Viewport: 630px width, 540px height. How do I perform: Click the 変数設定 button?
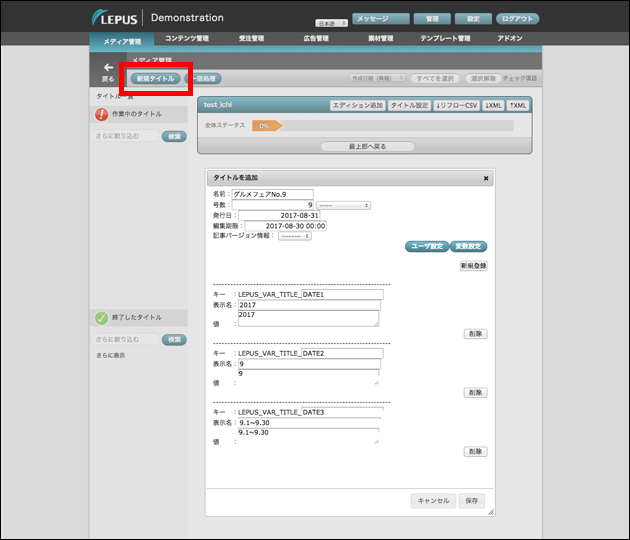tap(468, 246)
